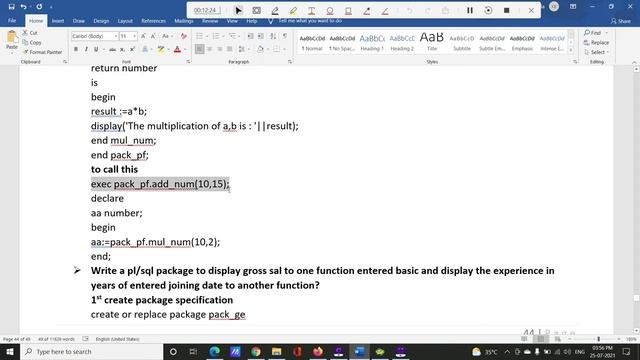Open the font size dropdown
Screen dimensions: 640x360
point(134,36)
